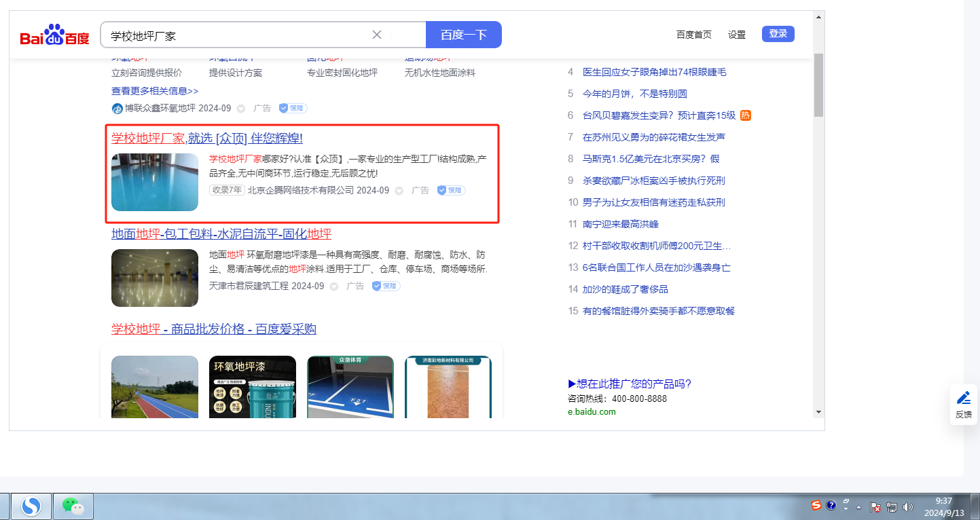This screenshot has width=980, height=520.
Task: Open the 地面地坪-包工包料-水泥自流平-固化地坪 result
Action: tap(221, 234)
